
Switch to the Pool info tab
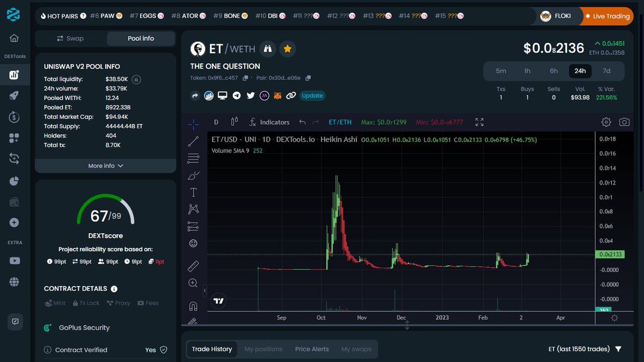[x=141, y=39]
